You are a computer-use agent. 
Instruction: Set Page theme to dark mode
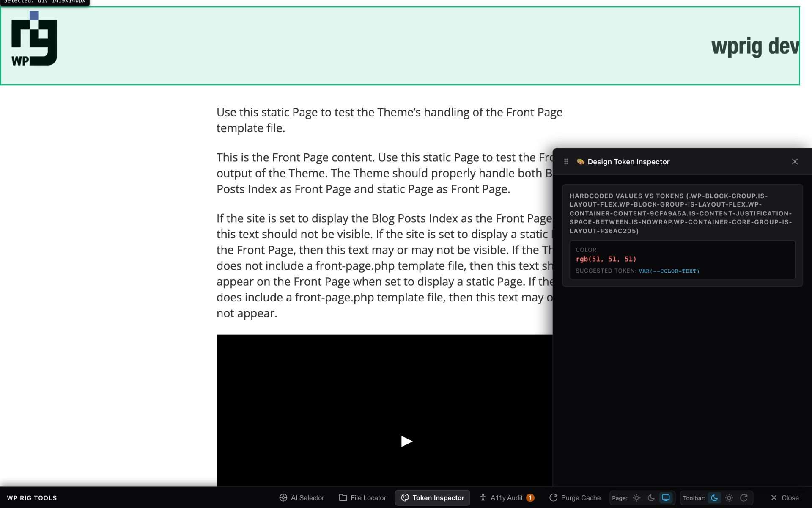(651, 498)
